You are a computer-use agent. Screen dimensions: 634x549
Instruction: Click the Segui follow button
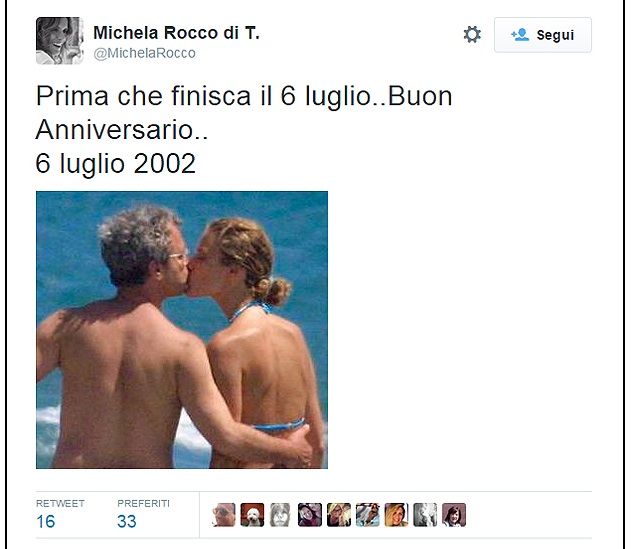[x=543, y=35]
